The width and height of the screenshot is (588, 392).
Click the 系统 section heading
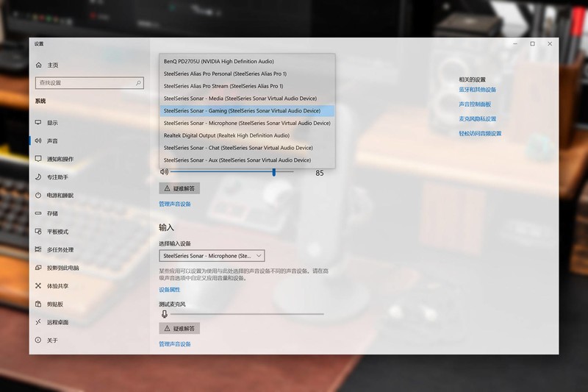40,101
